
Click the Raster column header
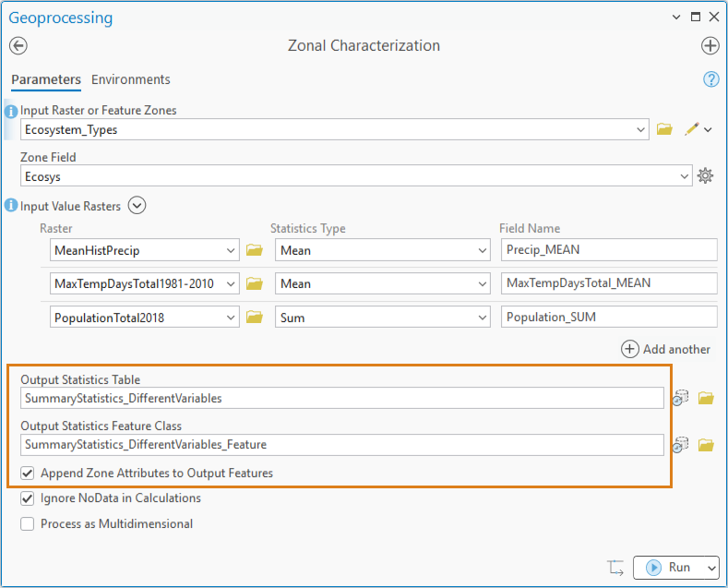tap(56, 229)
